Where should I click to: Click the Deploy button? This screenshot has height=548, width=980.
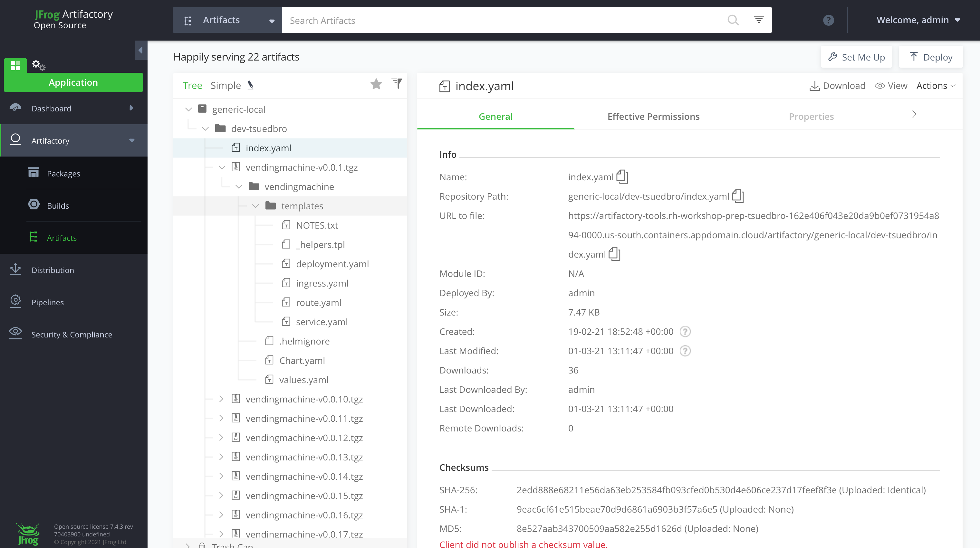click(930, 57)
